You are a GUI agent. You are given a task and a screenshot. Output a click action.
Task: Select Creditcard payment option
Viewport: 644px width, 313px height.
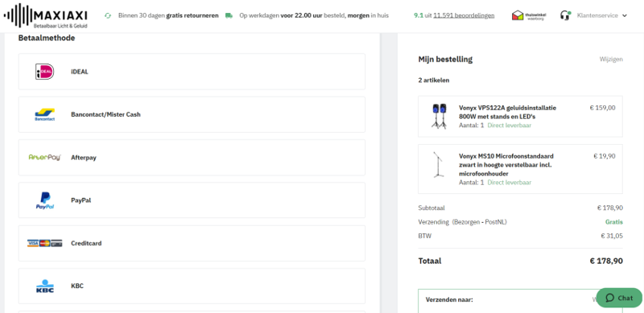pyautogui.click(x=192, y=243)
